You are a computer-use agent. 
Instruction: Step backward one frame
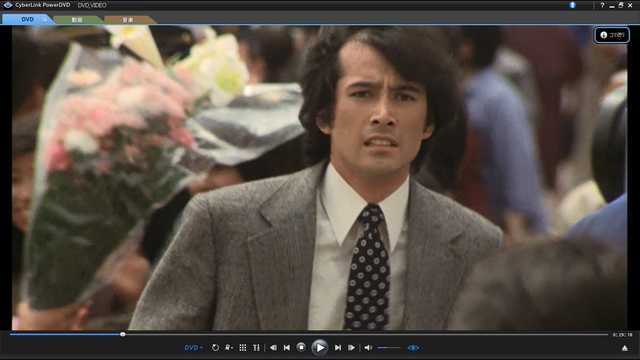(x=273, y=348)
